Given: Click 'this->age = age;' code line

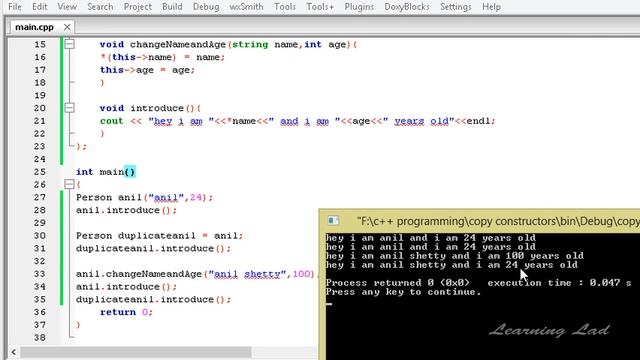Looking at the screenshot, I should pos(147,70).
